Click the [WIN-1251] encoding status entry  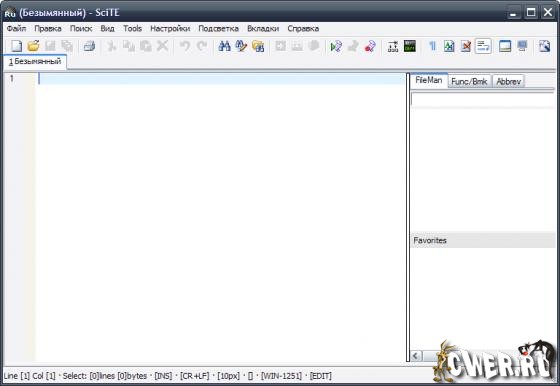pos(281,376)
